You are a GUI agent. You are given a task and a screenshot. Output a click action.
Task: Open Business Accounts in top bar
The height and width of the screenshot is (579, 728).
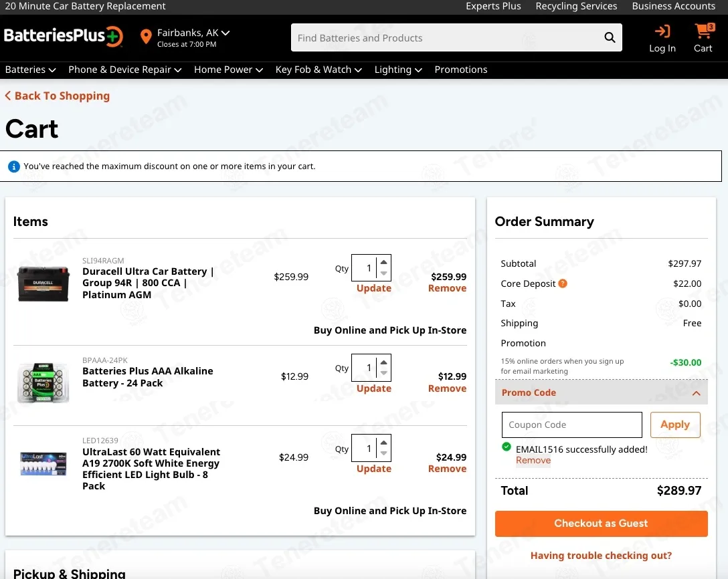point(673,6)
